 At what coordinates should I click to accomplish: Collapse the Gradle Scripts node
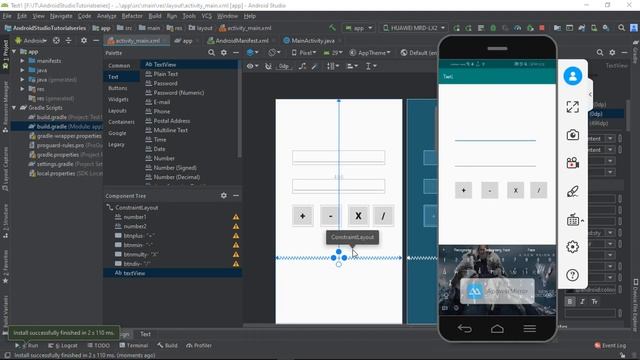click(x=14, y=108)
